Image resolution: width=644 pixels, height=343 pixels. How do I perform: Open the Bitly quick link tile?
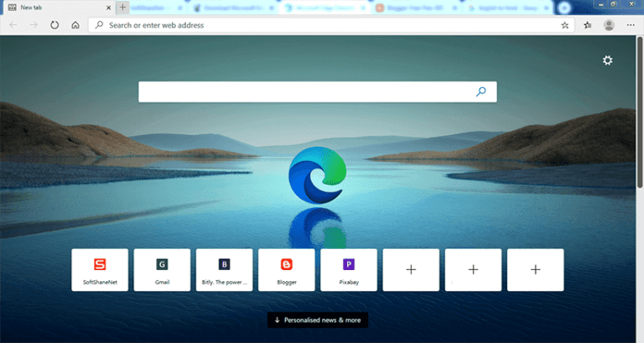(224, 270)
